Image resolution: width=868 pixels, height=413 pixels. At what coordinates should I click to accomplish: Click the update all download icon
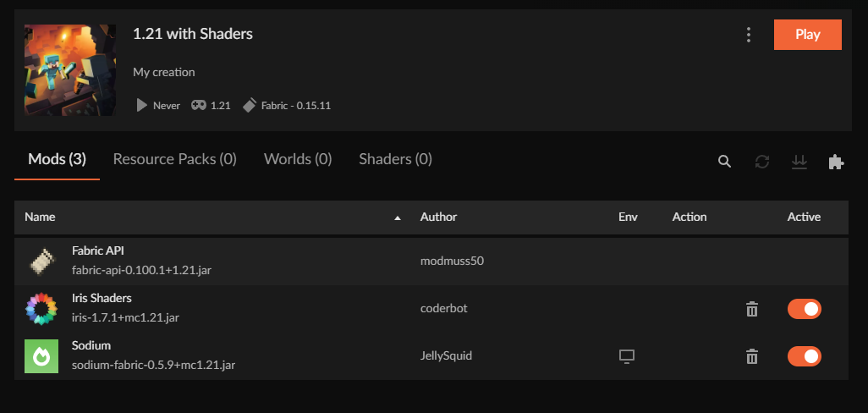799,162
